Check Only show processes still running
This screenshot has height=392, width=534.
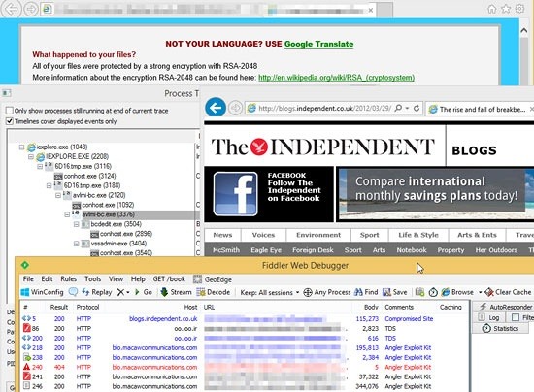point(10,111)
